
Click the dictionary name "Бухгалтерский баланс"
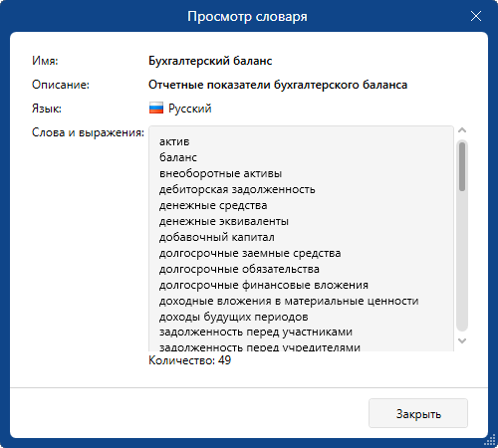click(x=210, y=61)
